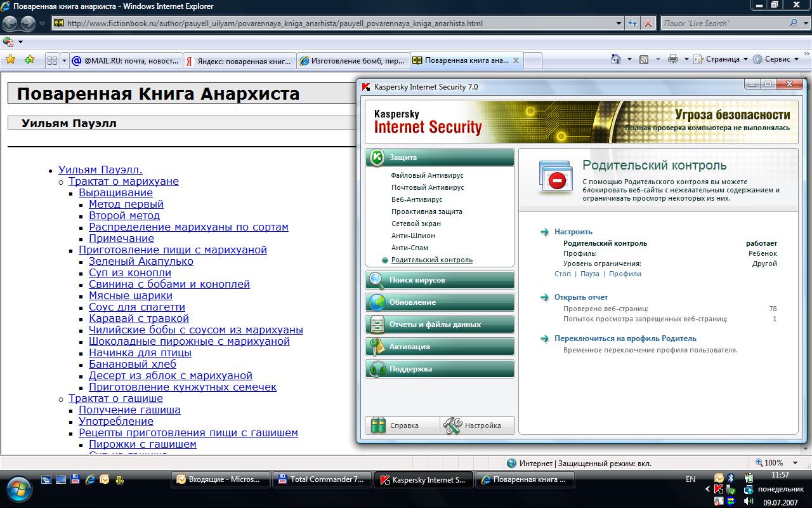Click the RSS feeds icon
812x508 pixels.
point(644,59)
